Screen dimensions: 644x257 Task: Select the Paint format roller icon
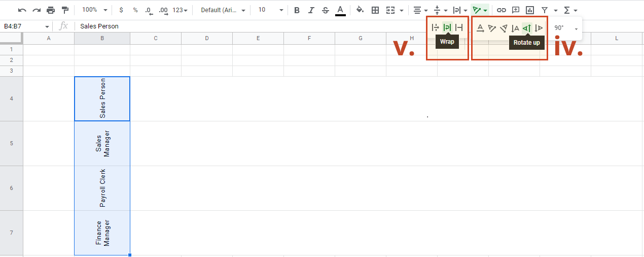pos(65,10)
